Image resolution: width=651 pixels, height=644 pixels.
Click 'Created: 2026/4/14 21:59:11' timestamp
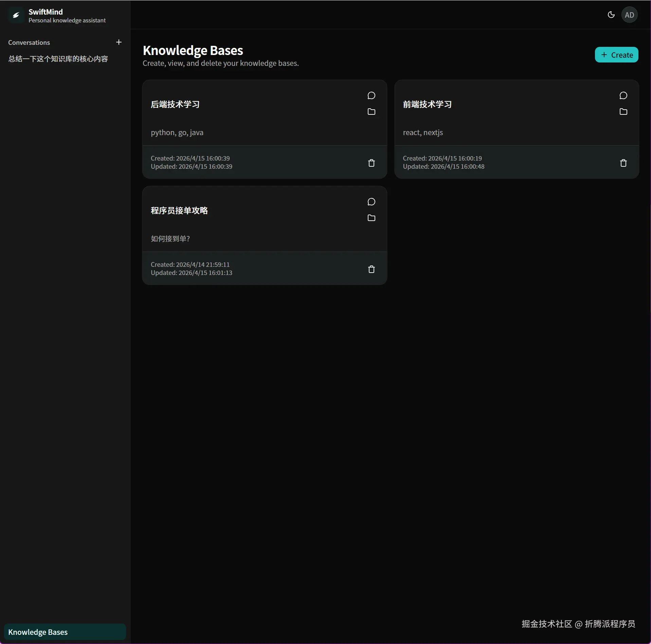pos(190,264)
